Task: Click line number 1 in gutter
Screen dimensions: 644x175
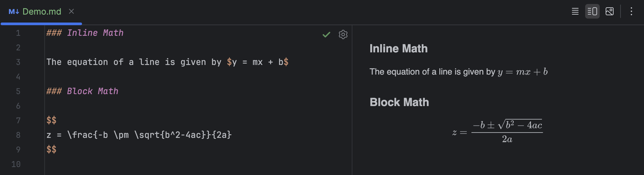Action: pos(18,33)
